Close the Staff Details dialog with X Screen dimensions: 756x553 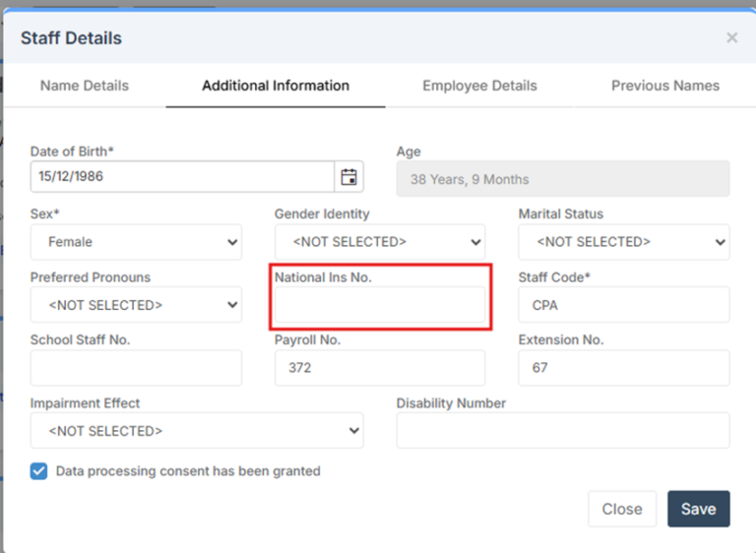(x=731, y=37)
